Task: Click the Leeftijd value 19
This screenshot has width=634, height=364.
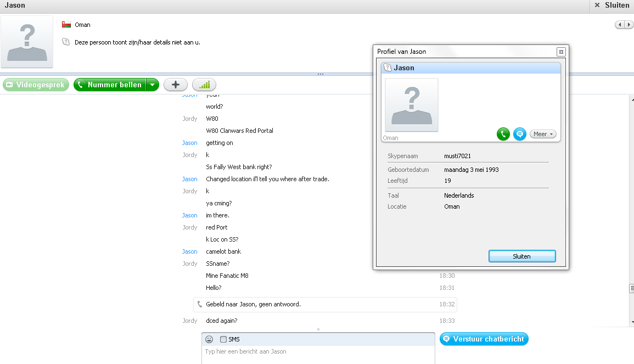Action: click(447, 181)
